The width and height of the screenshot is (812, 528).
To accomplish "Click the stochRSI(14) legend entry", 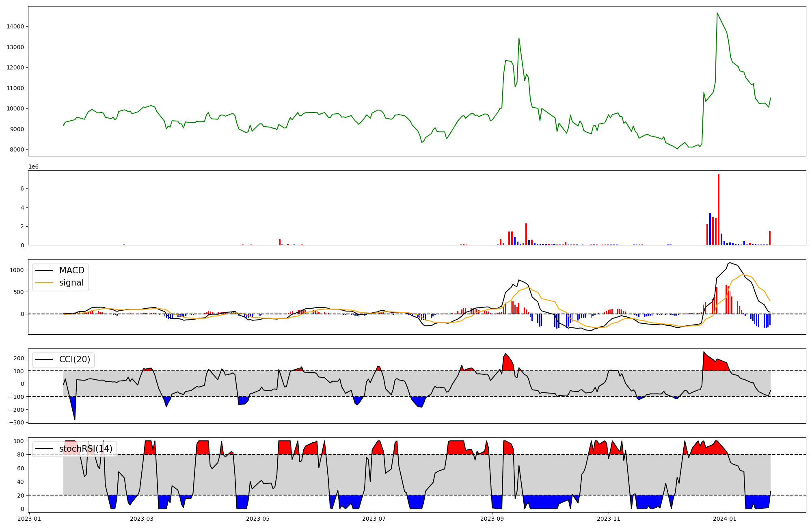I will click(x=86, y=449).
